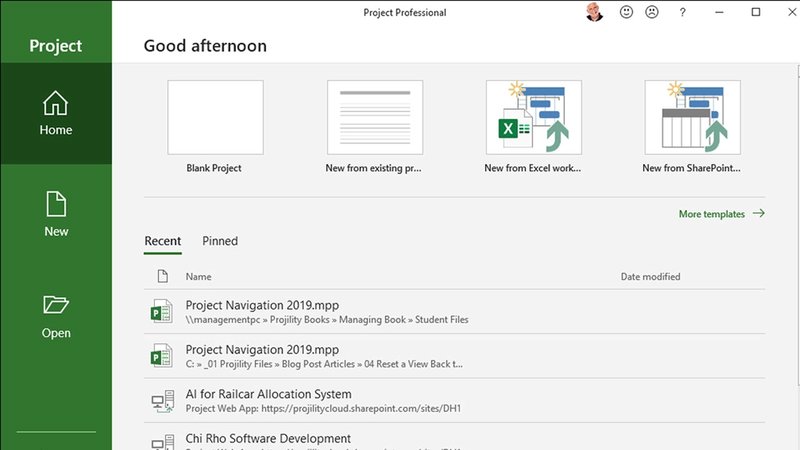Image resolution: width=800 pixels, height=450 pixels.
Task: Click the Open folder icon in sidebar
Action: [x=56, y=305]
